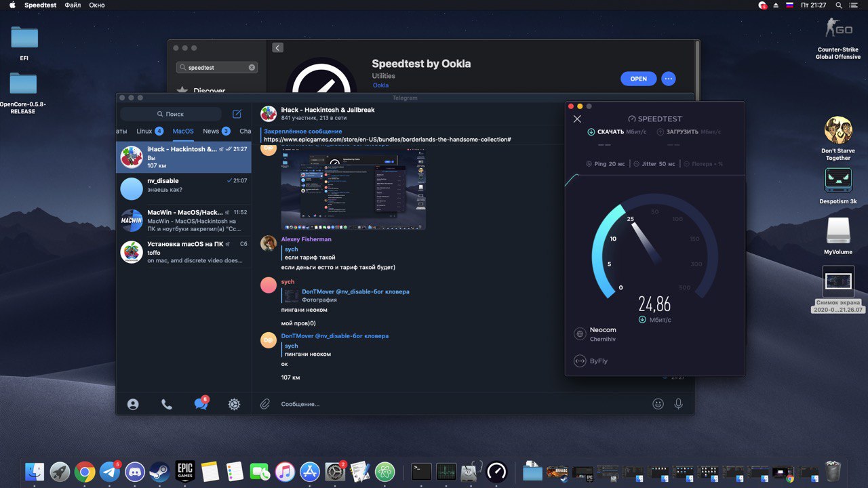The image size is (868, 488).
Task: Click OPEN button in App Store
Action: pyautogui.click(x=639, y=79)
